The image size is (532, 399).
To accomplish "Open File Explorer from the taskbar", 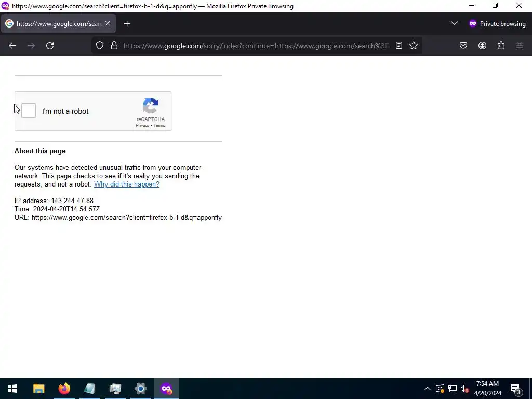I will (x=38, y=389).
